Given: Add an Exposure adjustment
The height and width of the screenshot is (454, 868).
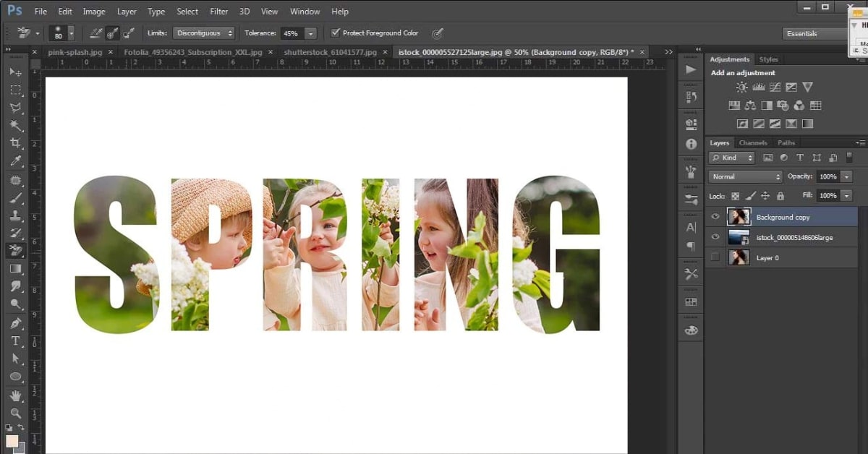Looking at the screenshot, I should [791, 87].
